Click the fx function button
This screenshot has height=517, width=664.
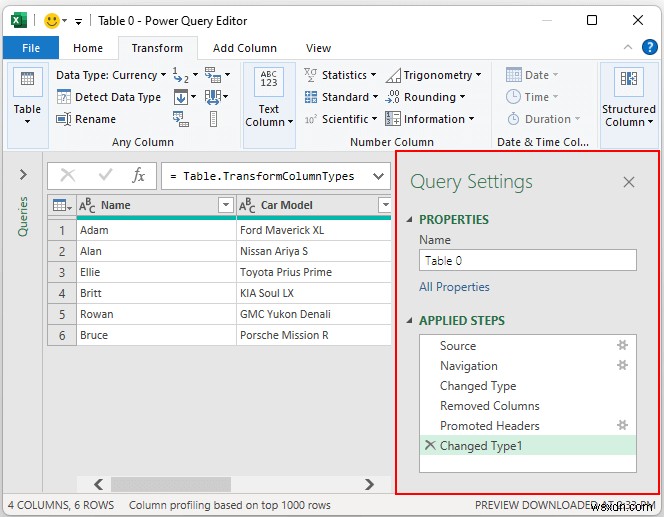point(138,175)
